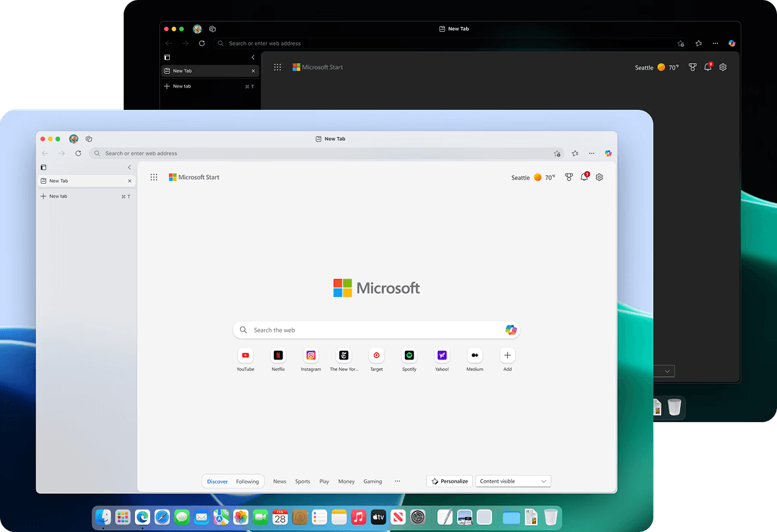Viewport: 777px width, 532px height.
Task: Open notifications bell in the dark window
Action: pyautogui.click(x=708, y=67)
